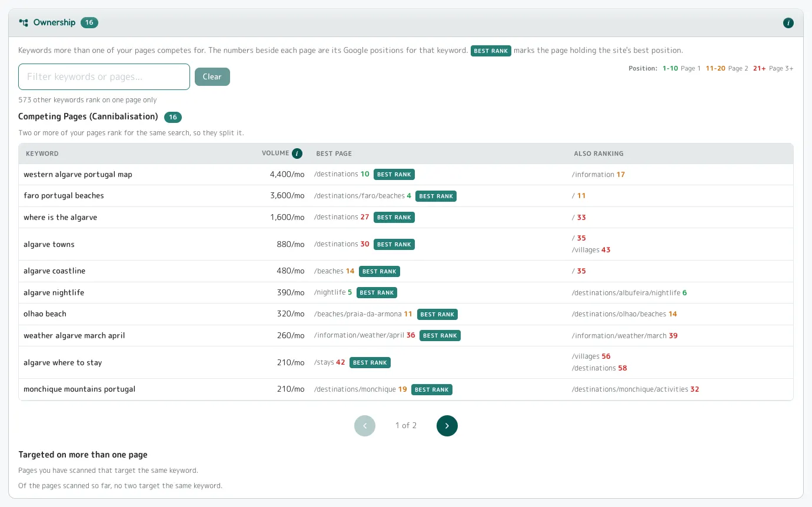Click the 4,400/mo volume value
The height and width of the screenshot is (507, 812).
(x=287, y=175)
